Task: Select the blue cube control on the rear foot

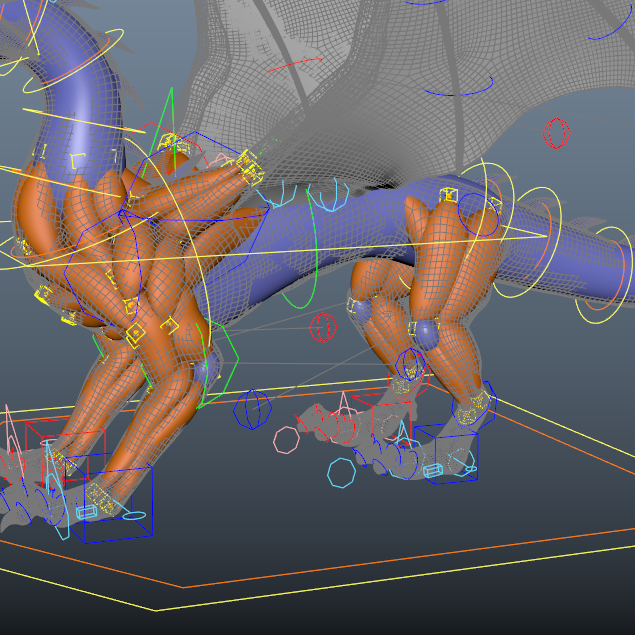Action: (x=447, y=455)
